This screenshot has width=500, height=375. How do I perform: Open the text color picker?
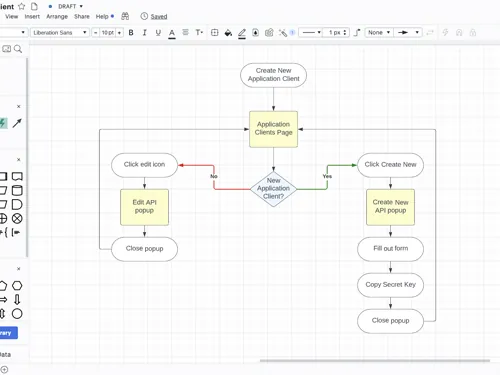point(172,33)
